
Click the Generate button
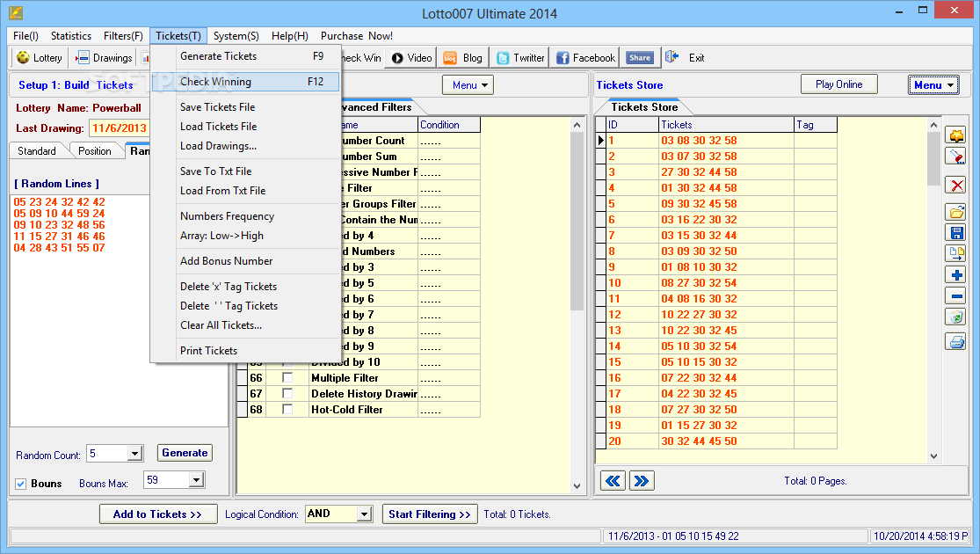(185, 453)
